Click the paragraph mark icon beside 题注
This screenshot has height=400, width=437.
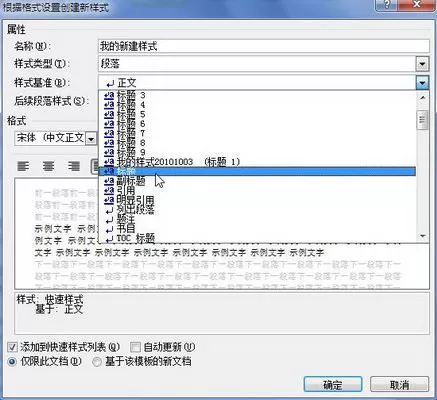(x=109, y=220)
